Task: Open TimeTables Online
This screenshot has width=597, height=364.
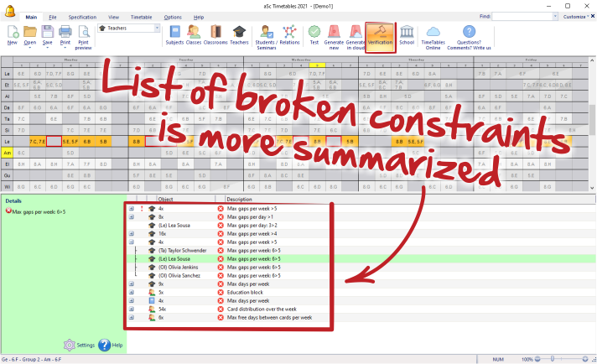Action: click(433, 38)
